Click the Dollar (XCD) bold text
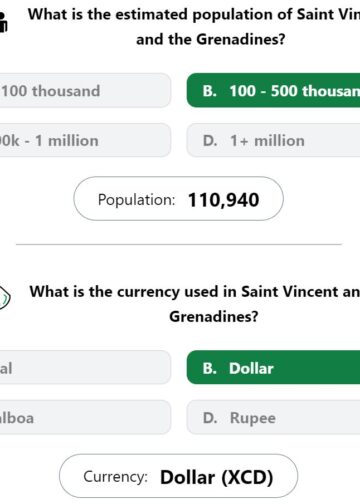This screenshot has width=360, height=504. coord(217,477)
